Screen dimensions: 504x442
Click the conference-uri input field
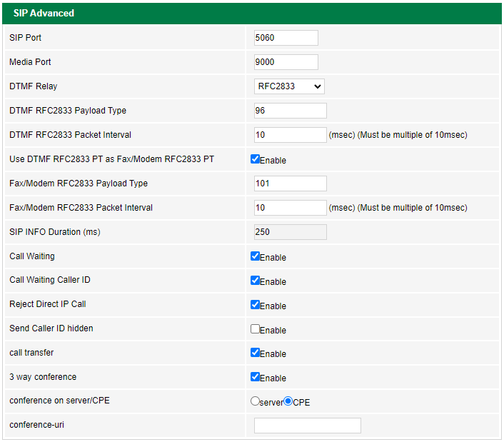(307, 426)
